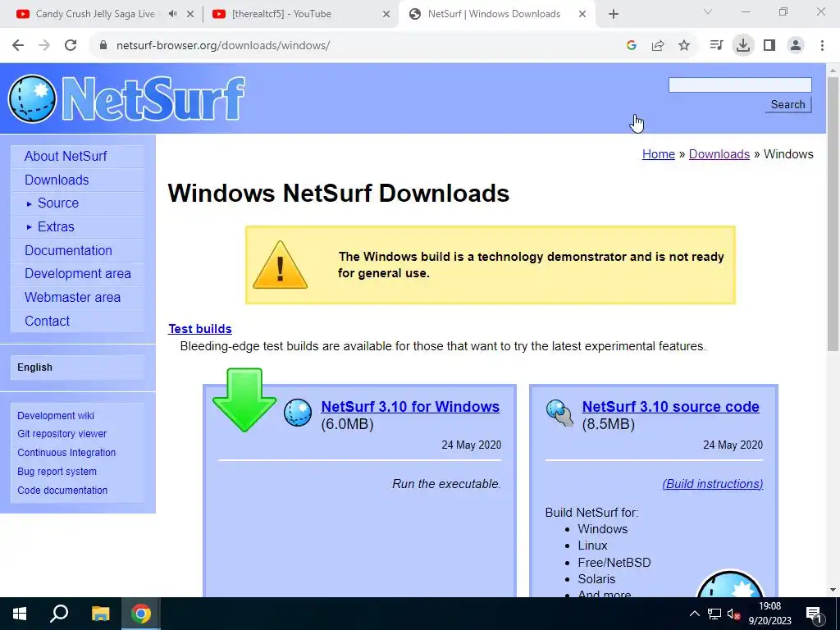Select the NetSurf Windows Downloads tab
The width and height of the screenshot is (840, 630).
coord(494,14)
